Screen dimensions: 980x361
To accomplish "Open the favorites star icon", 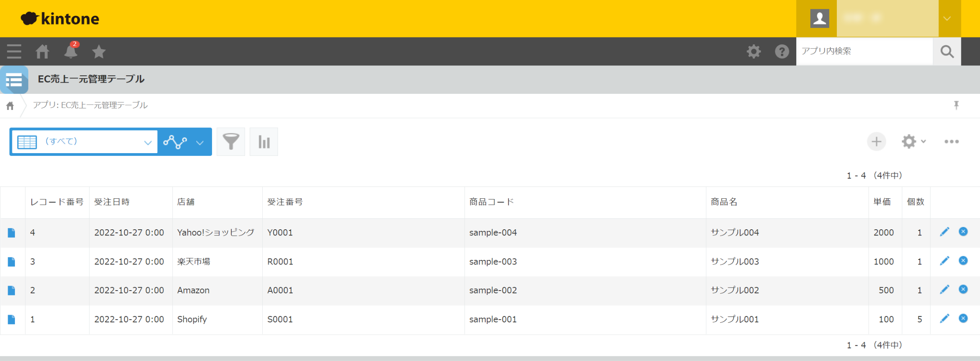I will pos(99,51).
